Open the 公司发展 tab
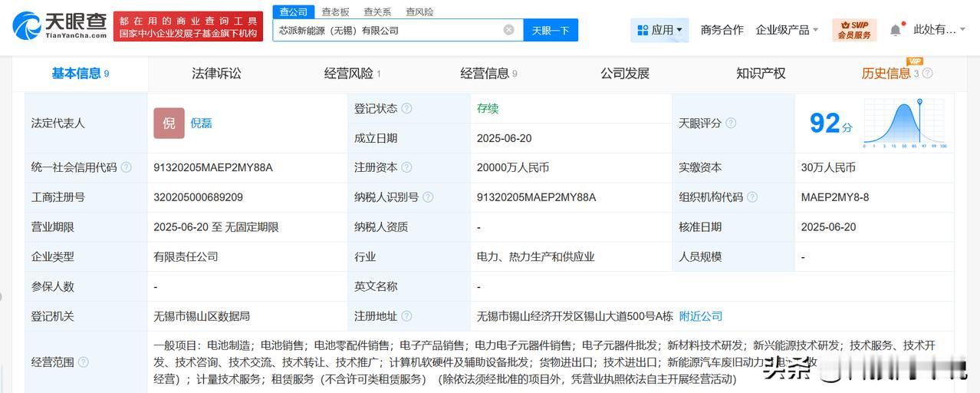980x393 pixels. pyautogui.click(x=625, y=74)
